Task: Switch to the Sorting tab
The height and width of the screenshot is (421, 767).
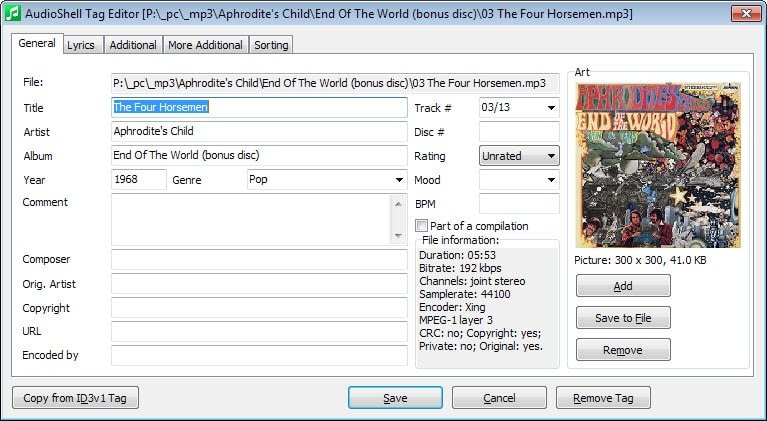Action: (x=271, y=45)
